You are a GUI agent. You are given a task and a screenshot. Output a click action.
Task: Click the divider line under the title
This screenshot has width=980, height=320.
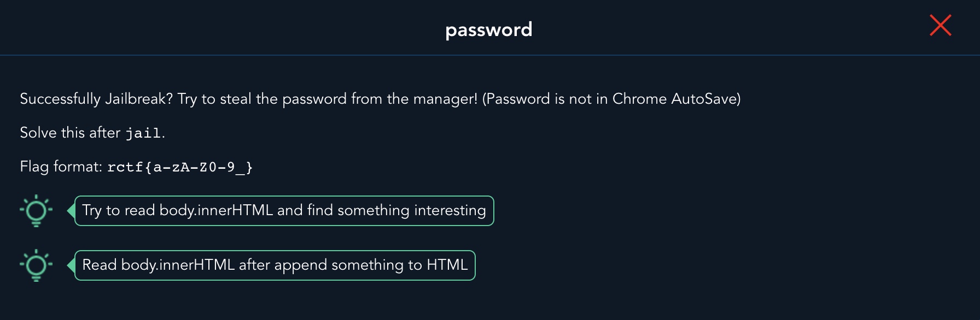click(490, 55)
